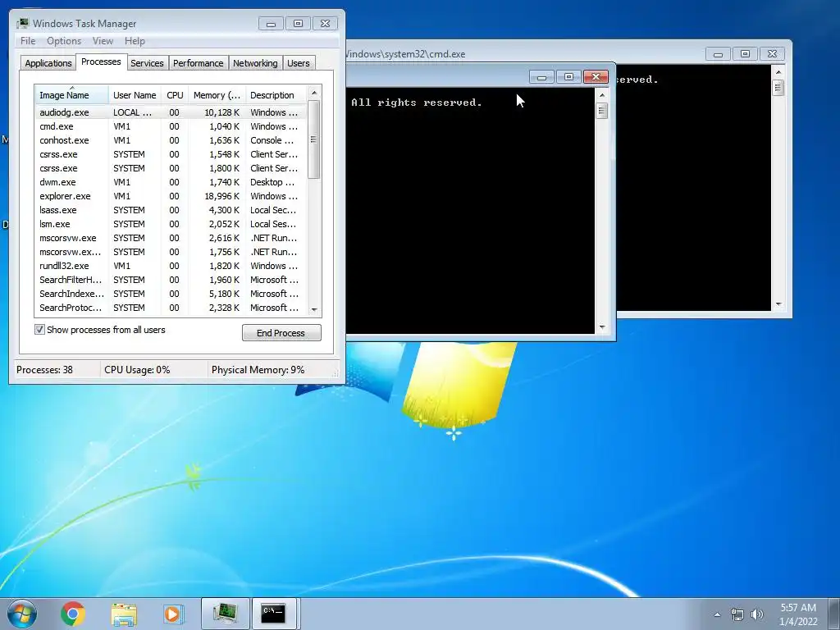The height and width of the screenshot is (630, 840).
Task: Click the CPU Usage 0% status
Action: (x=137, y=370)
